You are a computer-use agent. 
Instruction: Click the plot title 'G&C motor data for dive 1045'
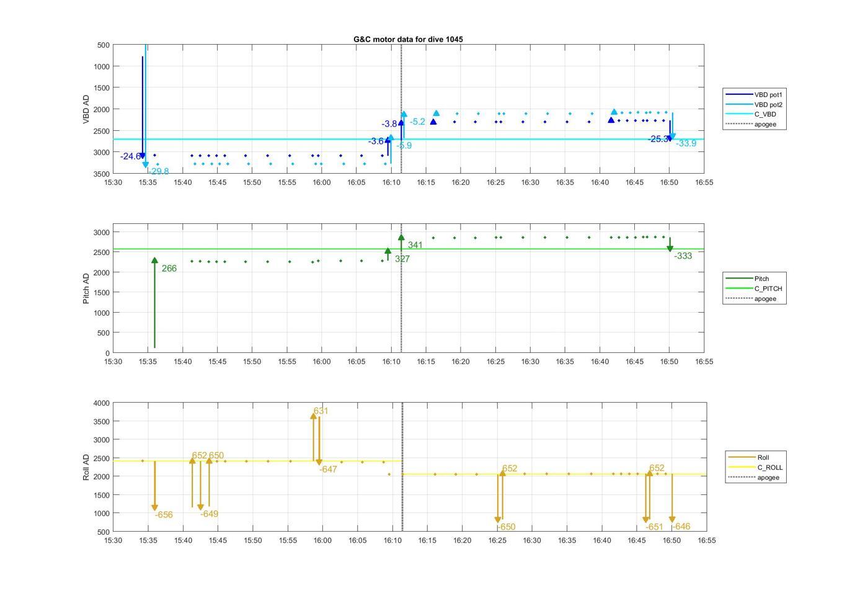click(x=408, y=39)
